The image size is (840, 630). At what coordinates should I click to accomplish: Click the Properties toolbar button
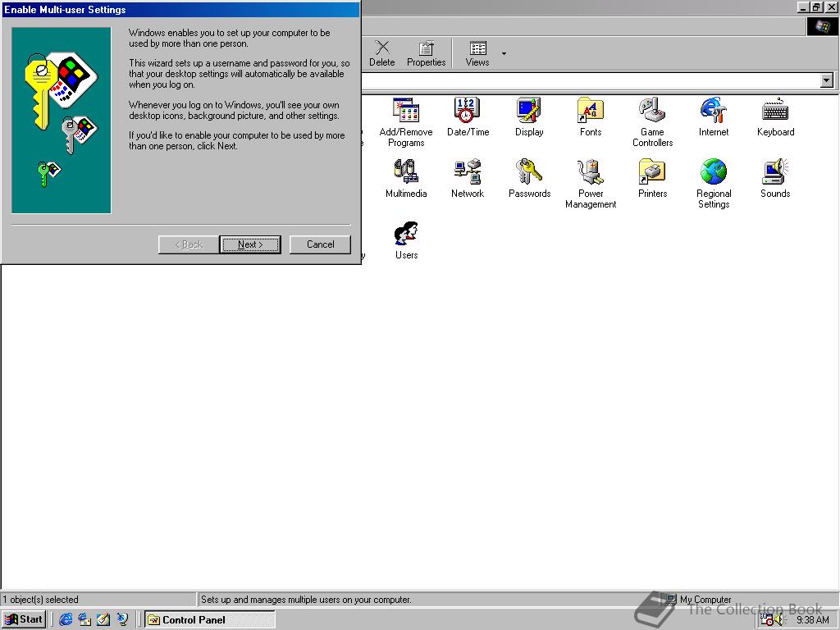(x=427, y=53)
